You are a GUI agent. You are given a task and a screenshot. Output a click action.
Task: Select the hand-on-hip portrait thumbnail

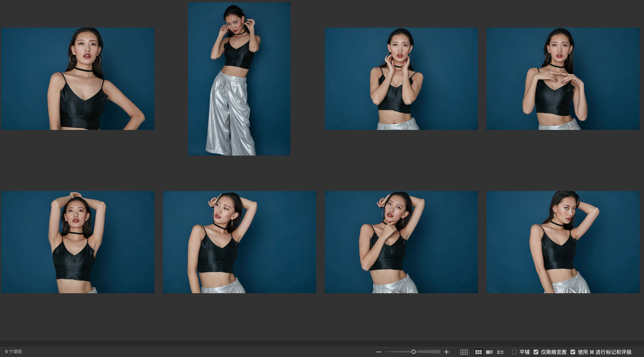pyautogui.click(x=78, y=79)
